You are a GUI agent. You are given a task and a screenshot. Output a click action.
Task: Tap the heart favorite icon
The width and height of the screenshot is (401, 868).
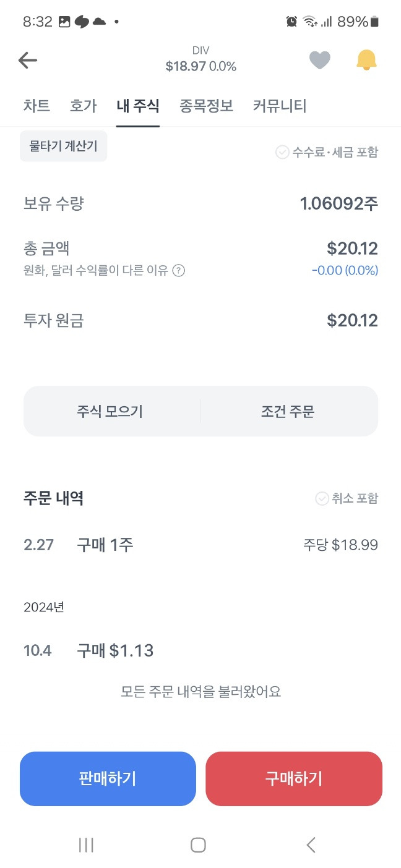click(319, 60)
